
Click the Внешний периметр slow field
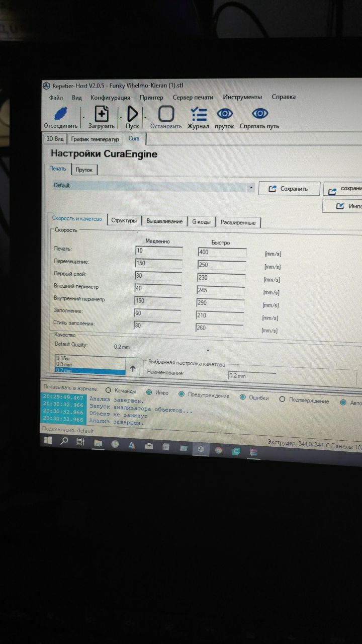158,288
